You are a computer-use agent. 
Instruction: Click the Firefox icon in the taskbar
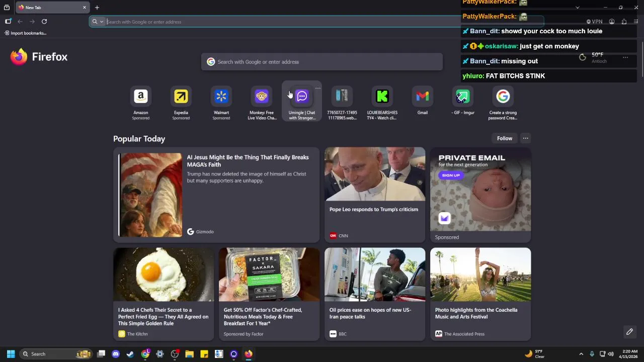click(x=248, y=354)
